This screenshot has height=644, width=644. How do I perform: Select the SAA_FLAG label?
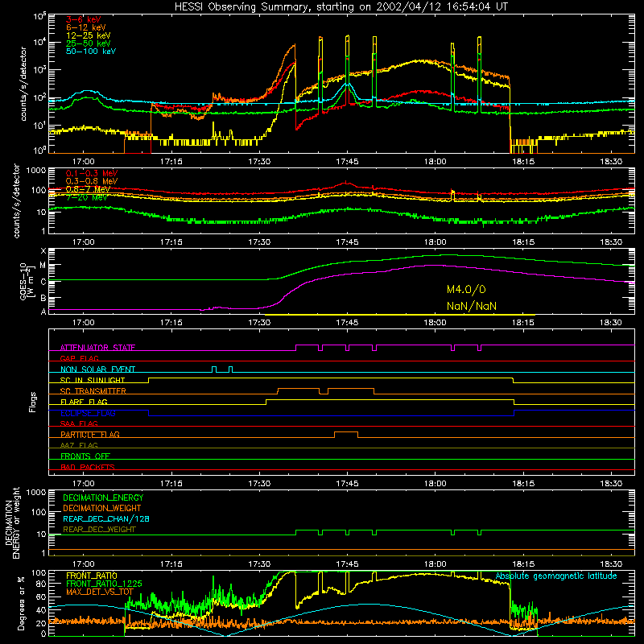[79, 423]
